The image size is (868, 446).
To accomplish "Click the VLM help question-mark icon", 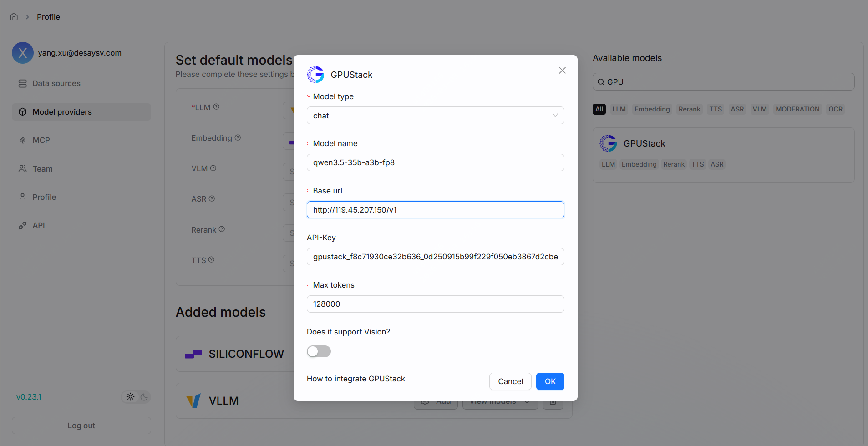I will tap(213, 168).
